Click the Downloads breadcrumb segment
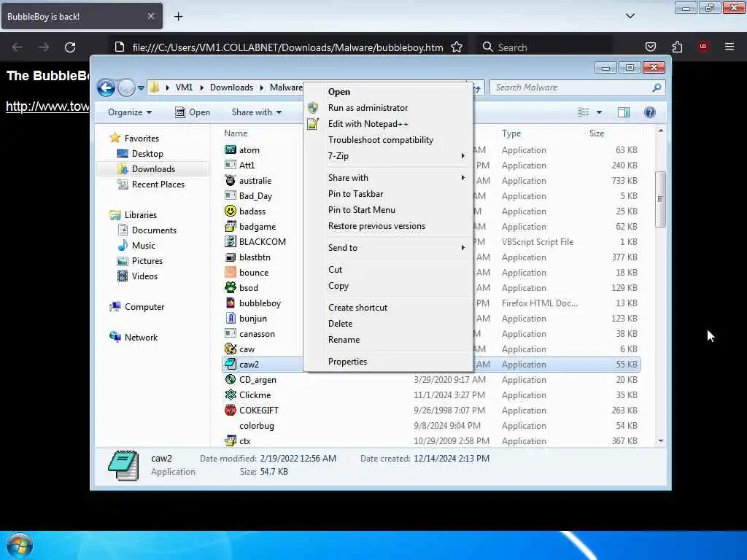This screenshot has height=560, width=747. (231, 87)
